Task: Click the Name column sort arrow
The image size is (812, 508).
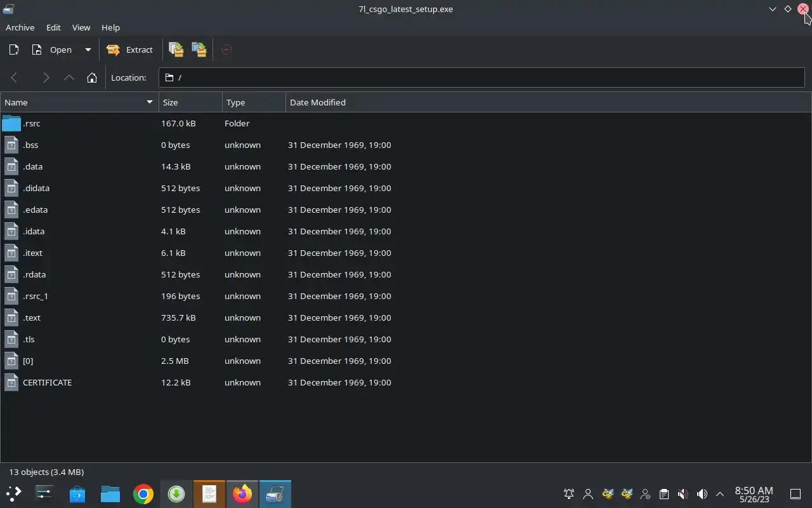Action: click(150, 102)
